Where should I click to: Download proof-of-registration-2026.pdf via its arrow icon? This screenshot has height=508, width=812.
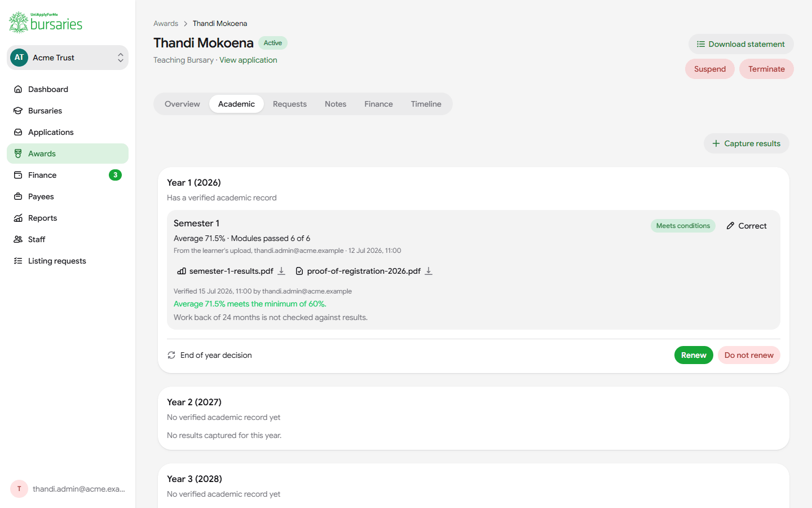429,271
